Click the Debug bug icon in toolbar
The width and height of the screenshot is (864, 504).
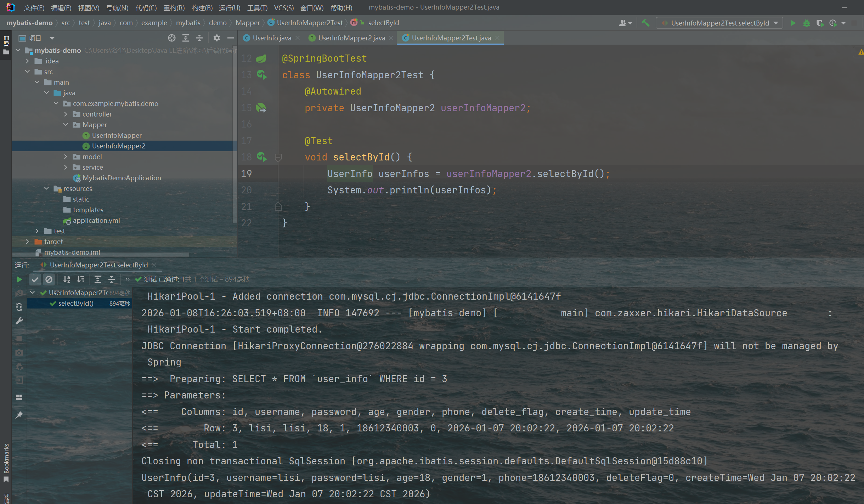point(807,23)
